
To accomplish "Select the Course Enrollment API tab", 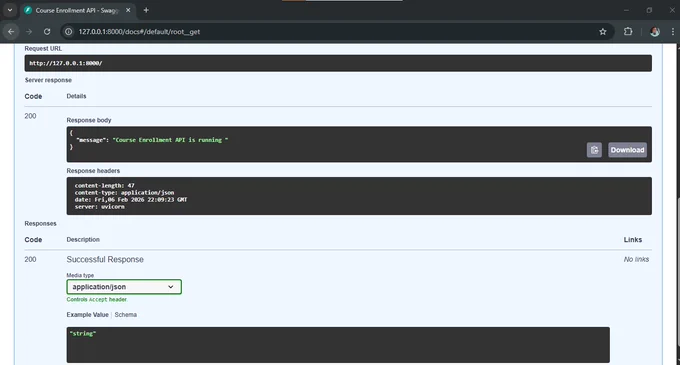I will [x=77, y=10].
